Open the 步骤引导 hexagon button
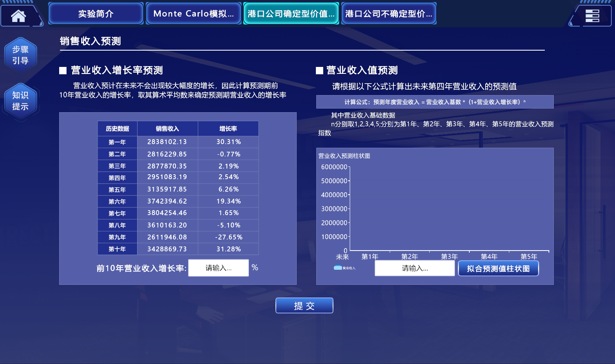The width and height of the screenshot is (615, 364). click(20, 55)
